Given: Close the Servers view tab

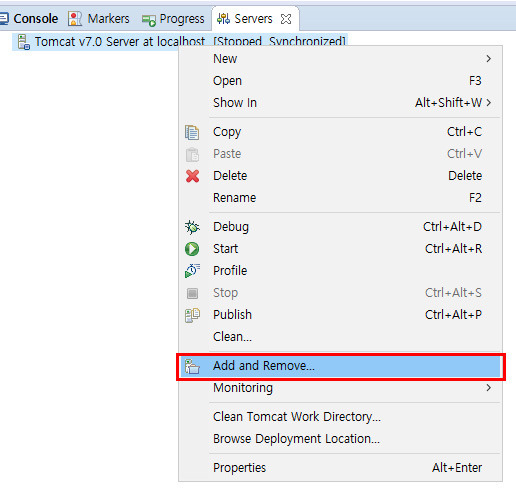Looking at the screenshot, I should (x=286, y=19).
